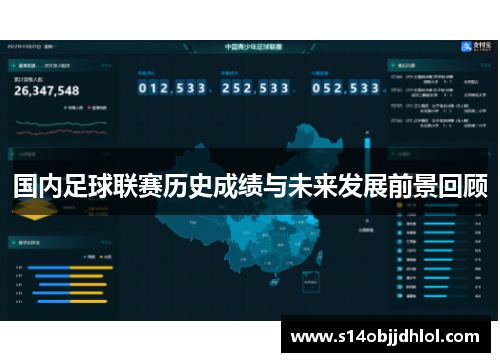Click the orange trend line in the chart
Viewport: 500px width, 362px height.
(x=61, y=132)
